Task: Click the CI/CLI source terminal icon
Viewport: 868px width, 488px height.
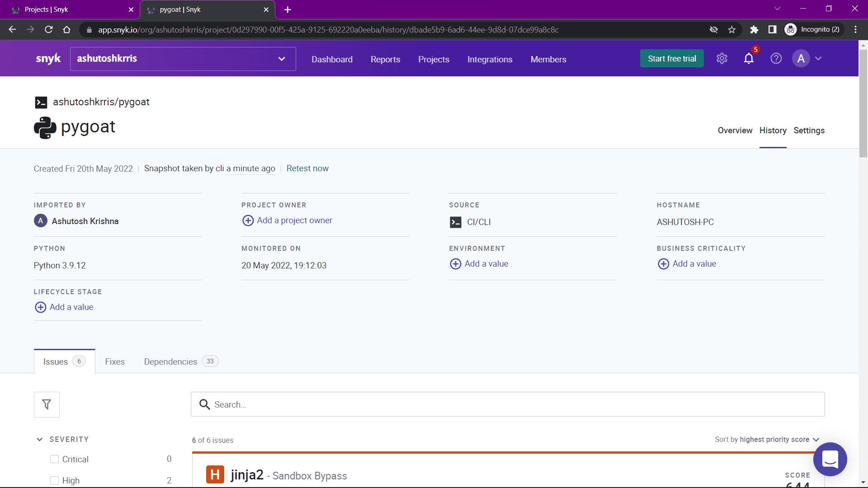Action: pos(456,222)
